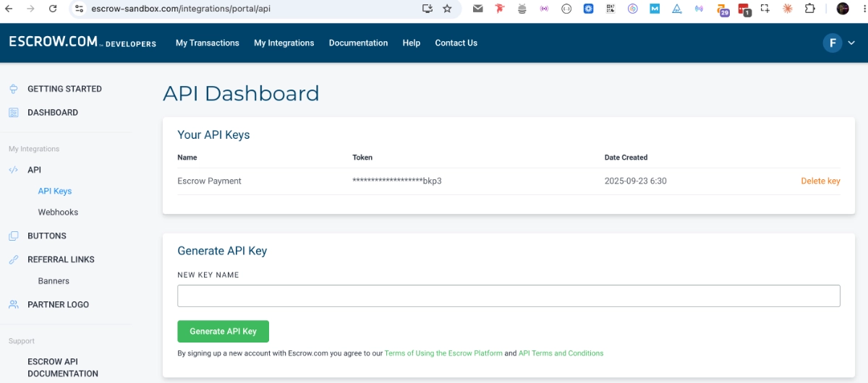Open API Keys sidebar item
Image resolution: width=868 pixels, height=383 pixels.
coord(55,191)
